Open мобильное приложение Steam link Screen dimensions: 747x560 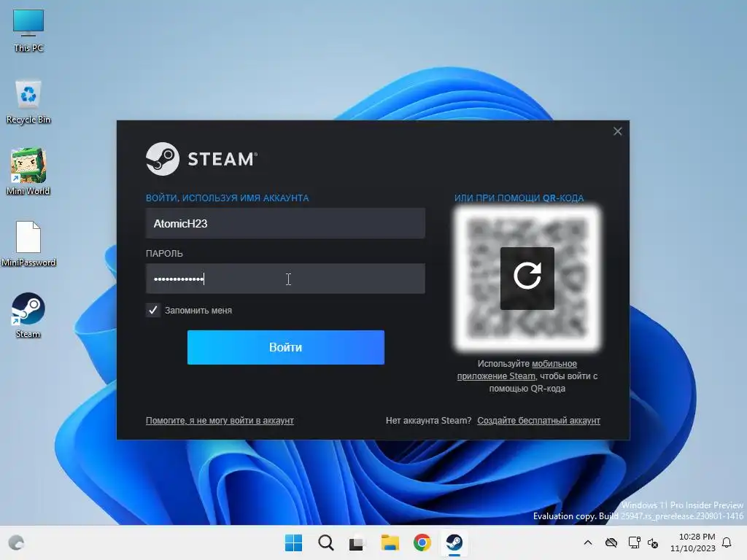tap(517, 370)
